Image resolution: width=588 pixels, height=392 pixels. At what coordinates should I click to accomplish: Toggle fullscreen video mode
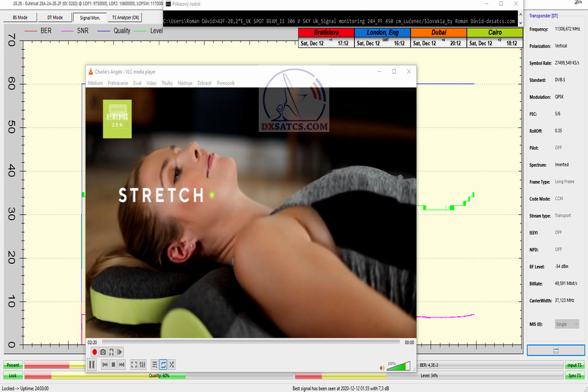134,365
